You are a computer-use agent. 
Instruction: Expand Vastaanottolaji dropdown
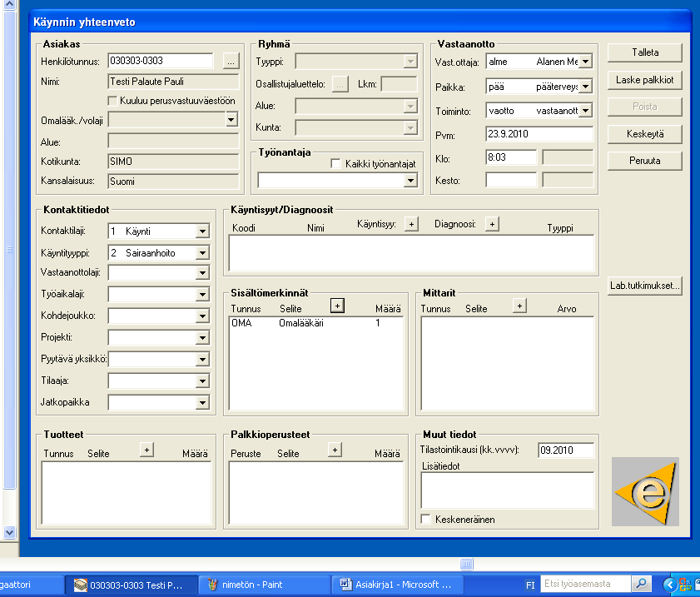(202, 273)
